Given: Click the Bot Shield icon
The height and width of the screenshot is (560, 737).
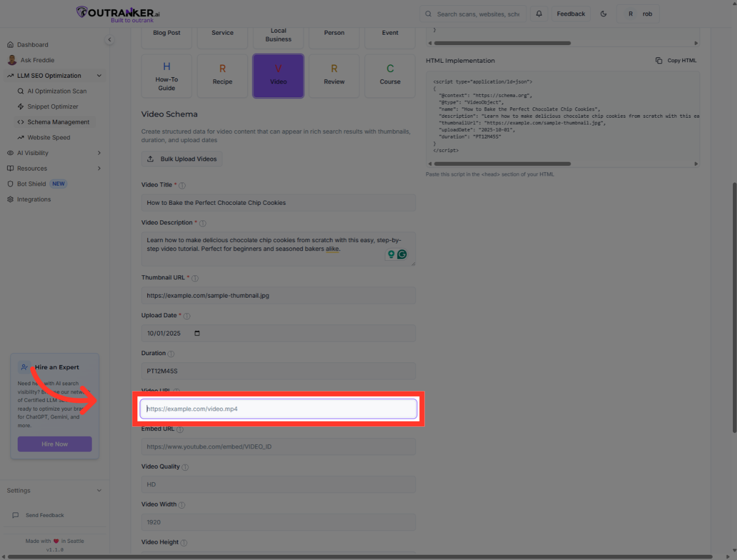Looking at the screenshot, I should [10, 184].
